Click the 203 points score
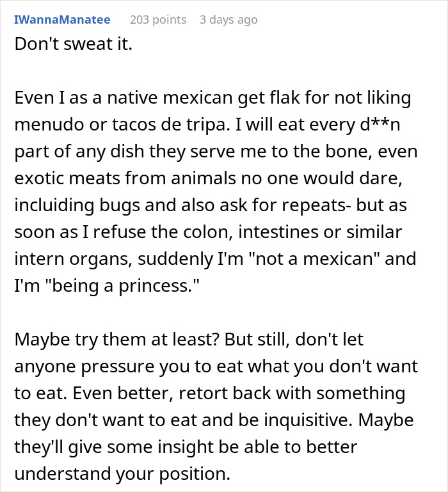This screenshot has height=492, width=448. coord(158,20)
